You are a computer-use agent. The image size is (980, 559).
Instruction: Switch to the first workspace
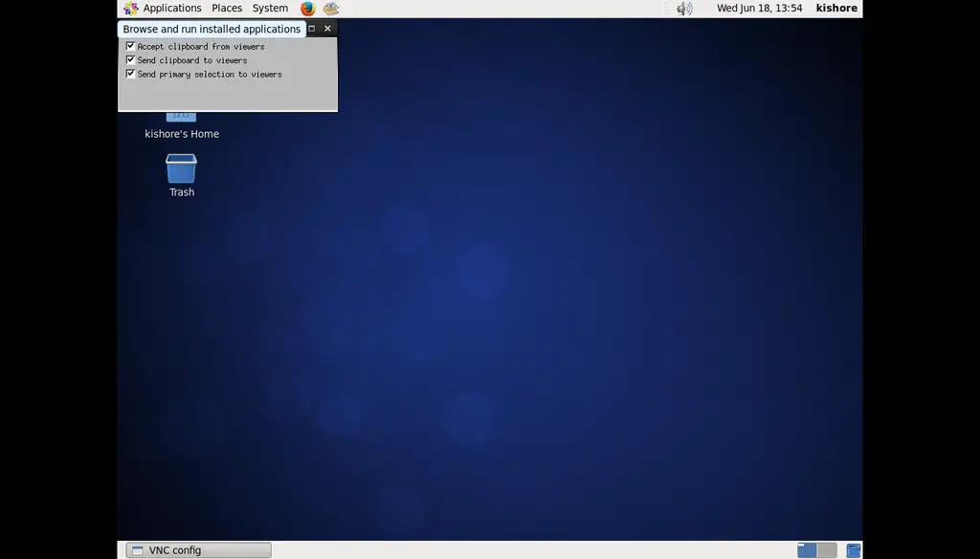[807, 550]
